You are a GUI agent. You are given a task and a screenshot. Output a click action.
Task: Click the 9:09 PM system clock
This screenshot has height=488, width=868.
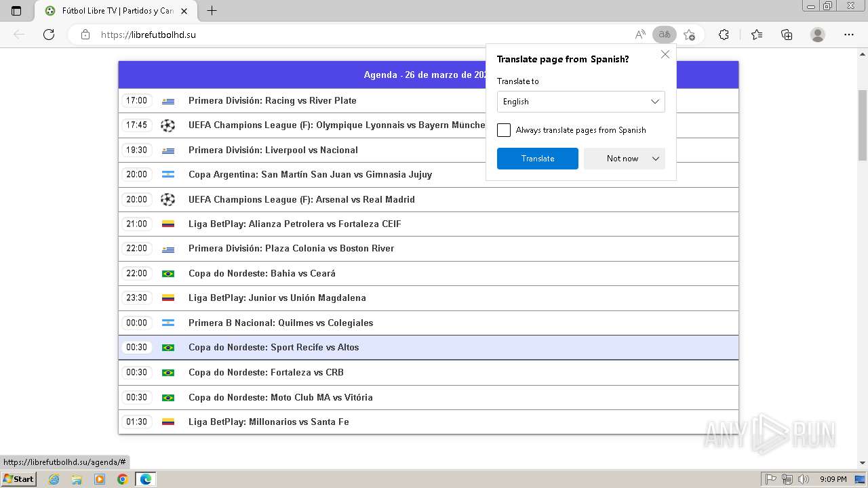click(833, 479)
